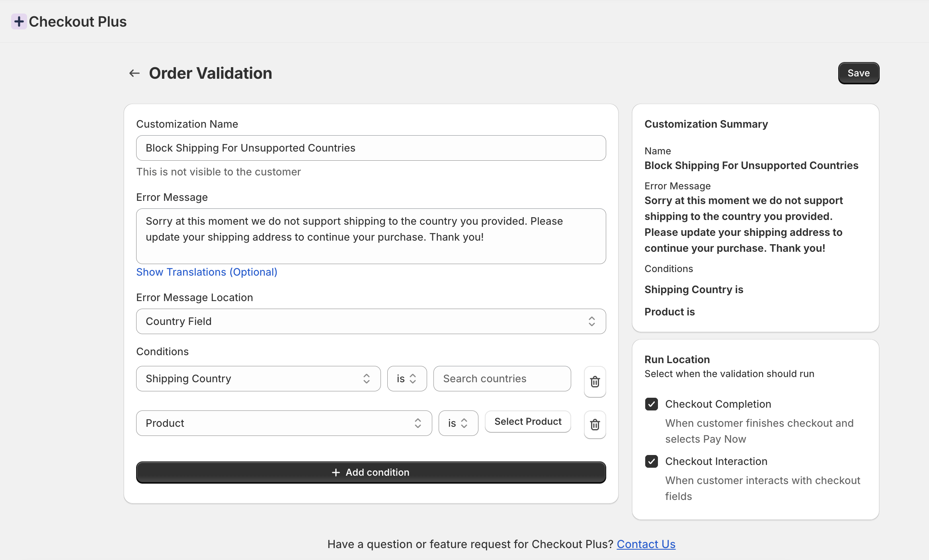
Task: Open the Shipping Country condition type dropdown
Action: click(x=258, y=379)
